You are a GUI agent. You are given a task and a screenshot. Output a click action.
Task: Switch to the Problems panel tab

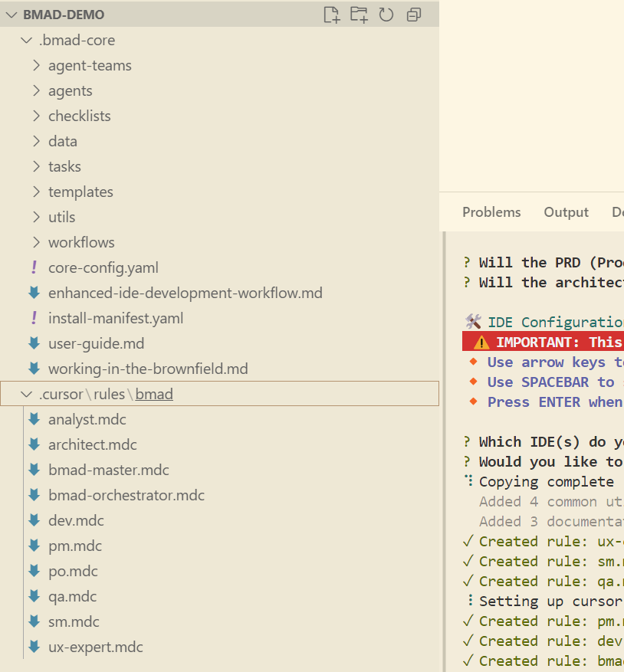491,212
